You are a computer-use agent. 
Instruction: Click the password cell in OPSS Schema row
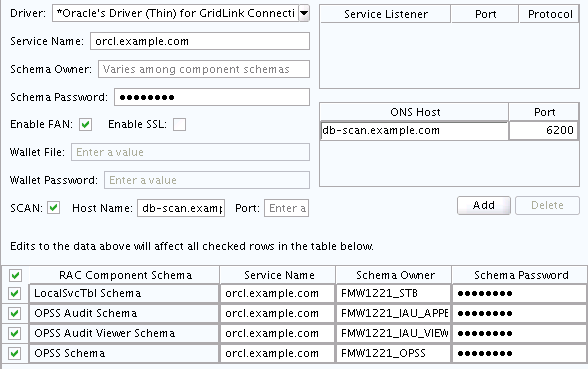click(520, 353)
